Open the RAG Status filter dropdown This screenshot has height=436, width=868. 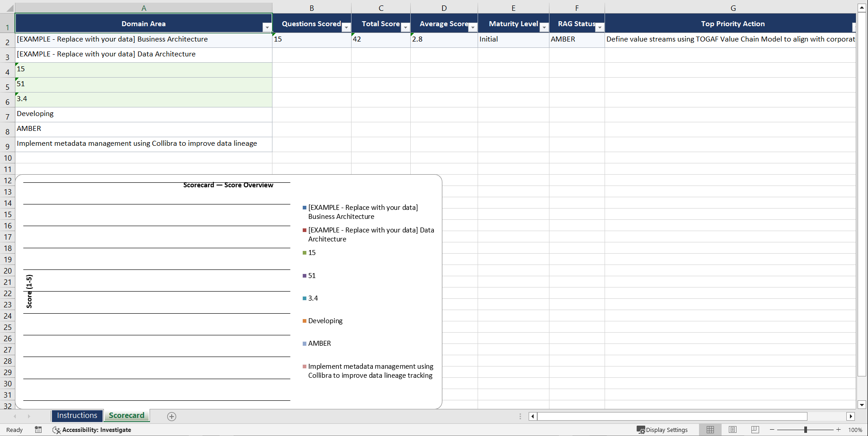pyautogui.click(x=600, y=28)
